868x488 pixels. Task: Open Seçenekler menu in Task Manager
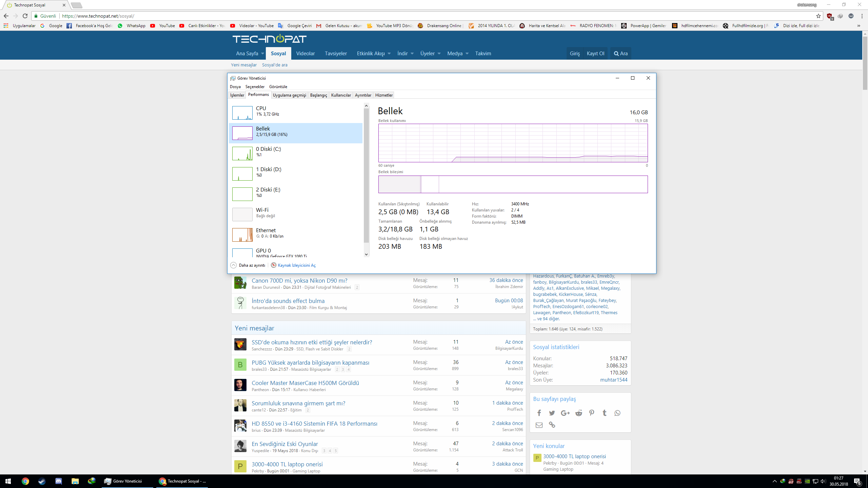[255, 87]
